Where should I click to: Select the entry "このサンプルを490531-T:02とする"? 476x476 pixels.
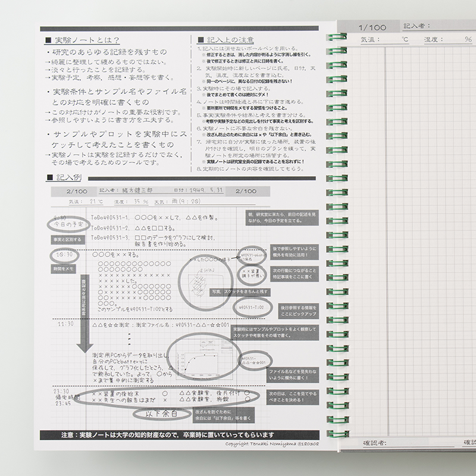coord(135,309)
